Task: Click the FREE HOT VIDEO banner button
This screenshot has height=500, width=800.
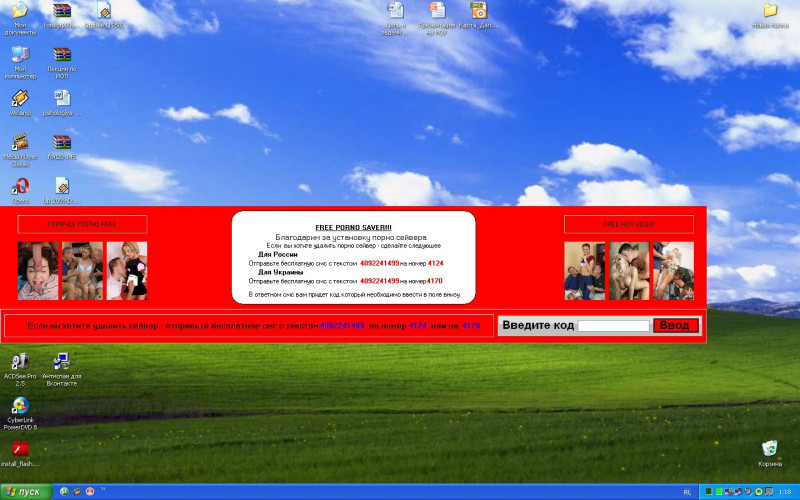Action: pyautogui.click(x=629, y=224)
